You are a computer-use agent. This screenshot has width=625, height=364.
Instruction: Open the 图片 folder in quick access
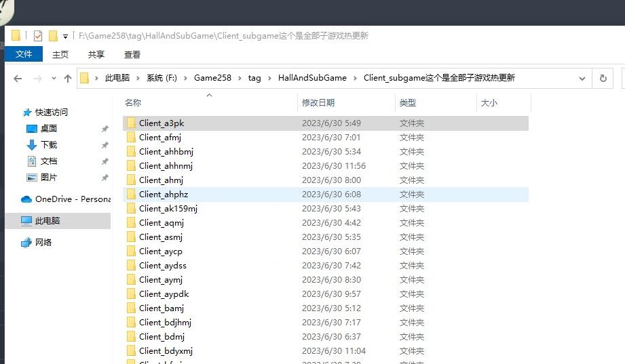pyautogui.click(x=49, y=177)
